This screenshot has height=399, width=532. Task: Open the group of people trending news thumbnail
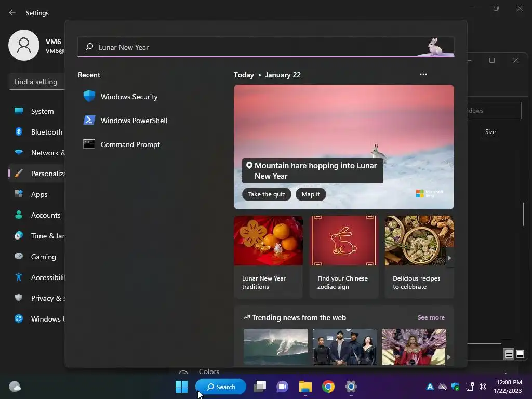(x=345, y=347)
